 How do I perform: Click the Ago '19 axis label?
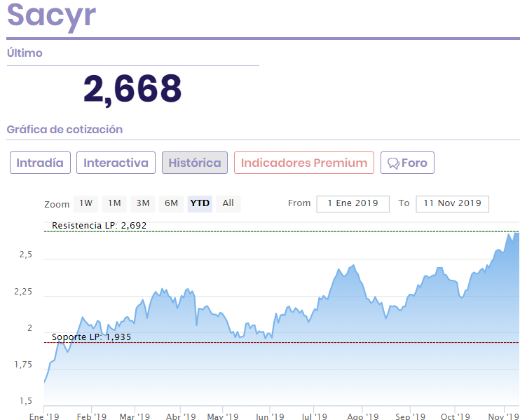click(362, 416)
